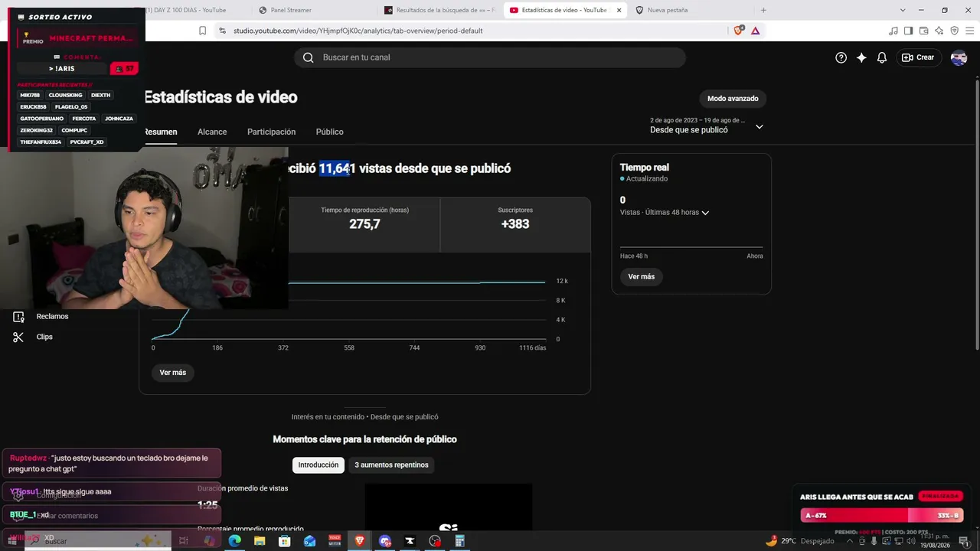
Task: Open the Brave Leo AI icon
Action: coord(939,31)
